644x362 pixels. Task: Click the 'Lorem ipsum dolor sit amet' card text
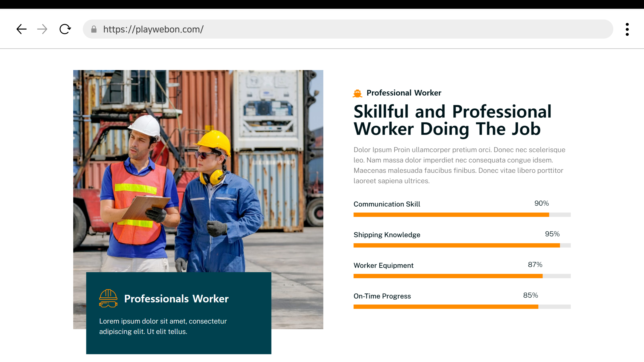click(163, 326)
